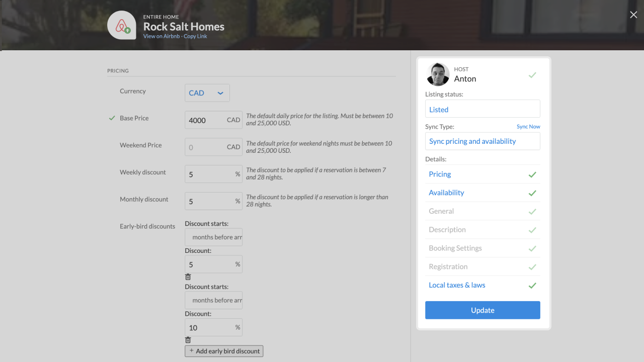Click the Update button
The image size is (644, 362).
pos(482,310)
